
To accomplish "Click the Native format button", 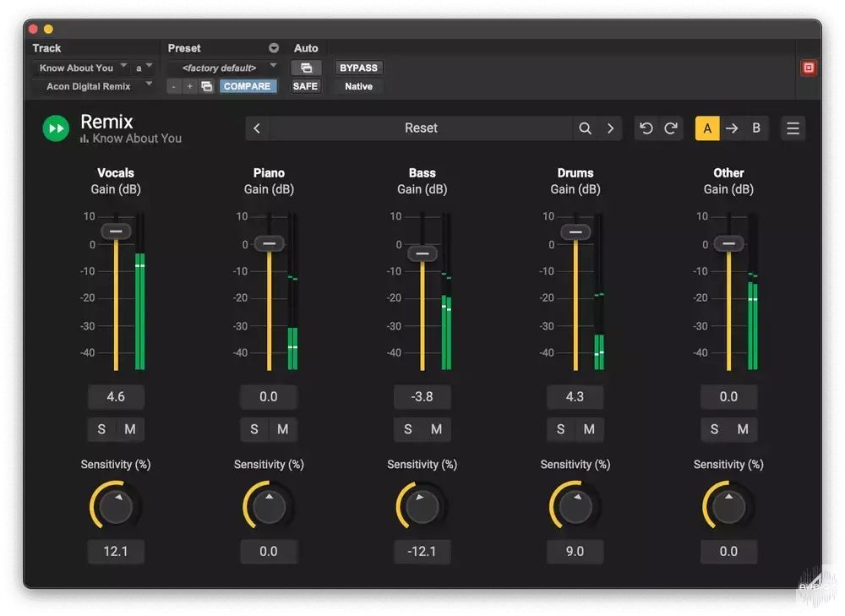I will (x=359, y=86).
